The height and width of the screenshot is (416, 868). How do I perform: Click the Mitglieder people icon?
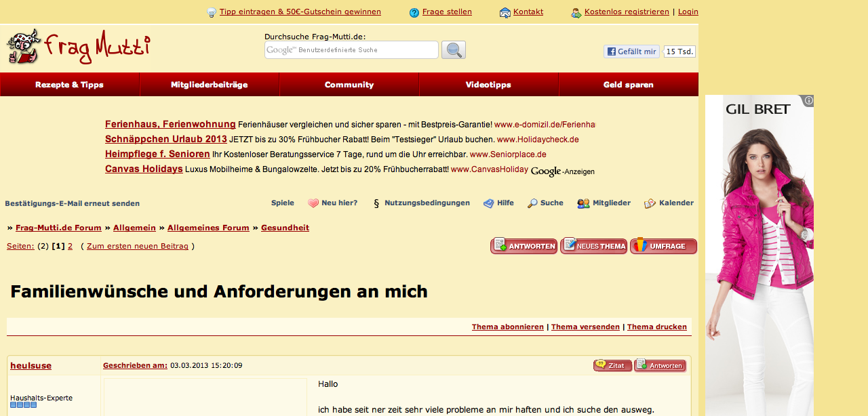[x=583, y=203]
